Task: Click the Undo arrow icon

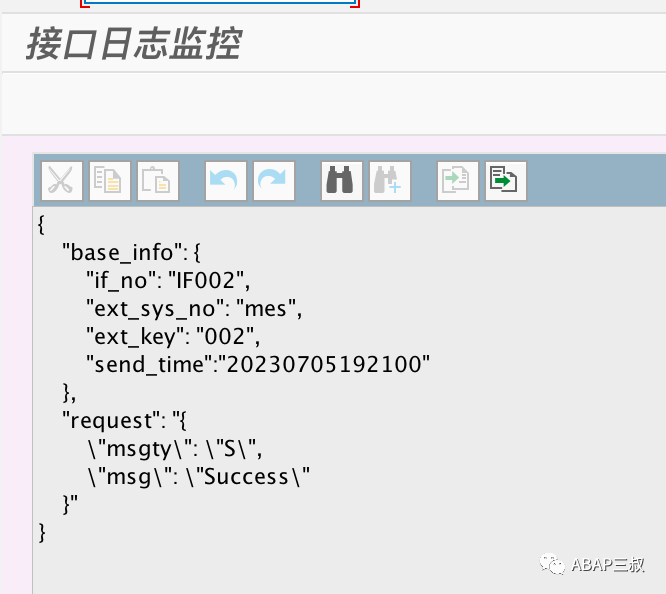Action: [226, 181]
